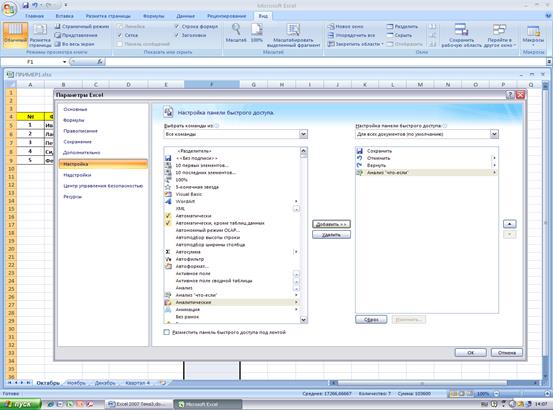The image size is (553, 410).
Task: Toggle the Сетка gridlines checkbox
Action: pos(120,35)
